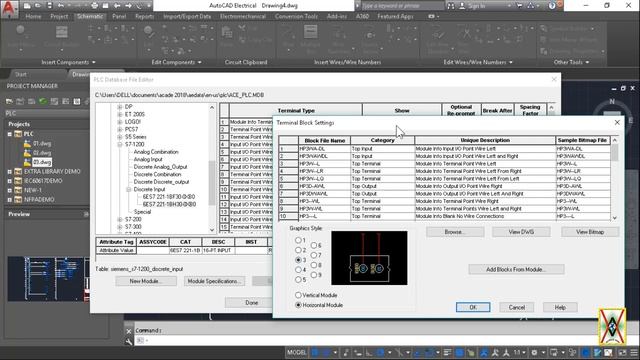The image size is (640, 360).
Task: Toggle MODEL space in status bar
Action: tap(297, 352)
